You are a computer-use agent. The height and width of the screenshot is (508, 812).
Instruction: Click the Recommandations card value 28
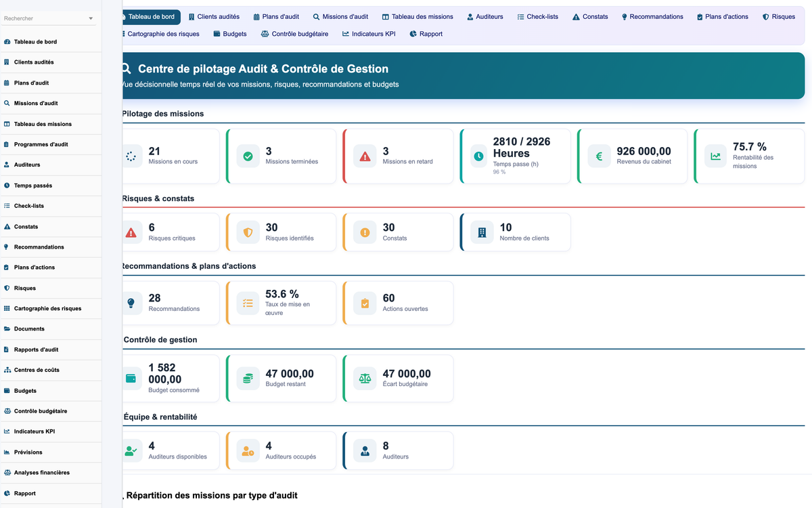tap(155, 298)
